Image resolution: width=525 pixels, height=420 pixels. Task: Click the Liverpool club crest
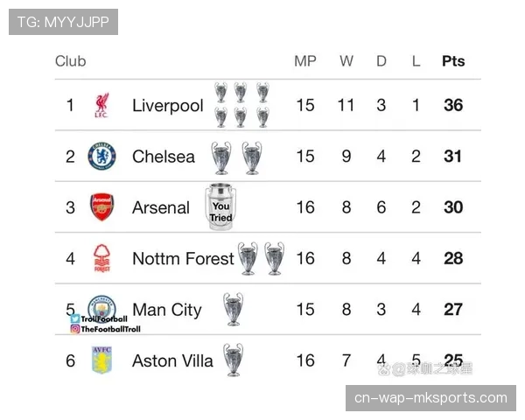tap(101, 106)
